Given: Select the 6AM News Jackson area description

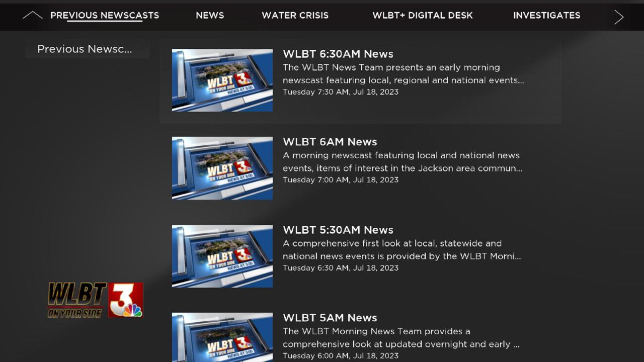Looking at the screenshot, I should pos(403,162).
